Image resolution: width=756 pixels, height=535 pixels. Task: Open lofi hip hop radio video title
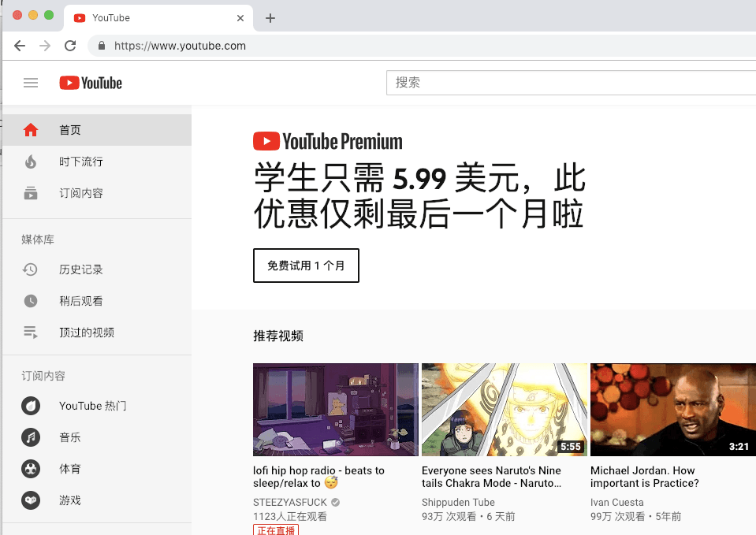point(319,477)
